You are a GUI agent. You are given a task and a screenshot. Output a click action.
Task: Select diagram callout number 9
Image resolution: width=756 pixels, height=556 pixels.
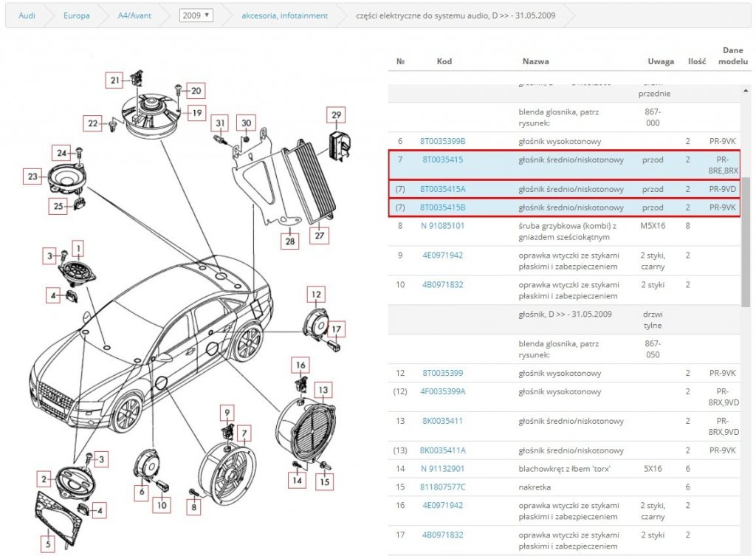(227, 412)
